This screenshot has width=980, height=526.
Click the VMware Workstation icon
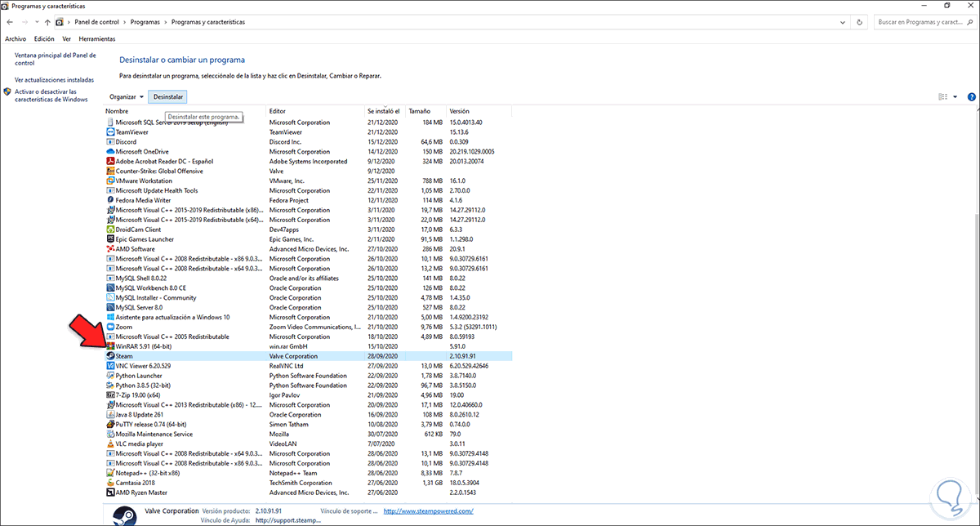coord(110,181)
